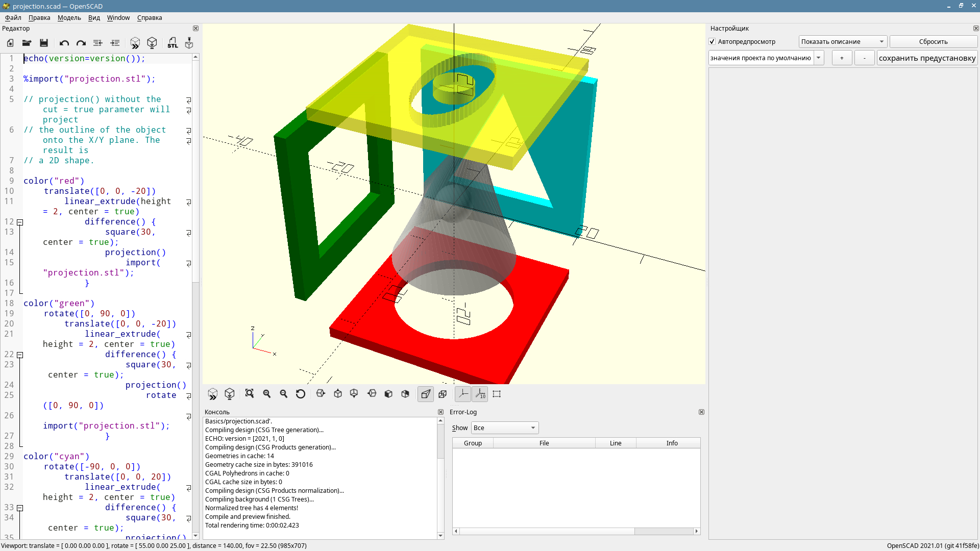This screenshot has width=980, height=551.
Task: Place cursor on line 1 echo statement
Action: pyautogui.click(x=84, y=59)
